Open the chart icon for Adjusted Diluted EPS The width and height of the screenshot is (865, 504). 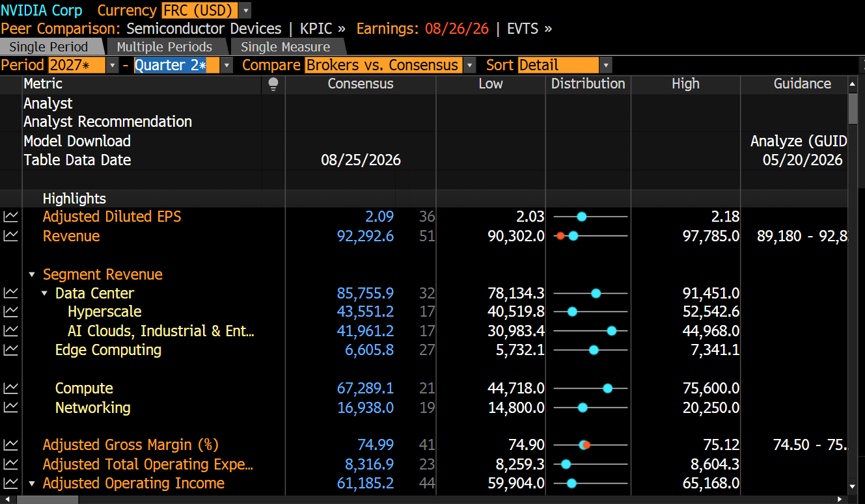[10, 217]
